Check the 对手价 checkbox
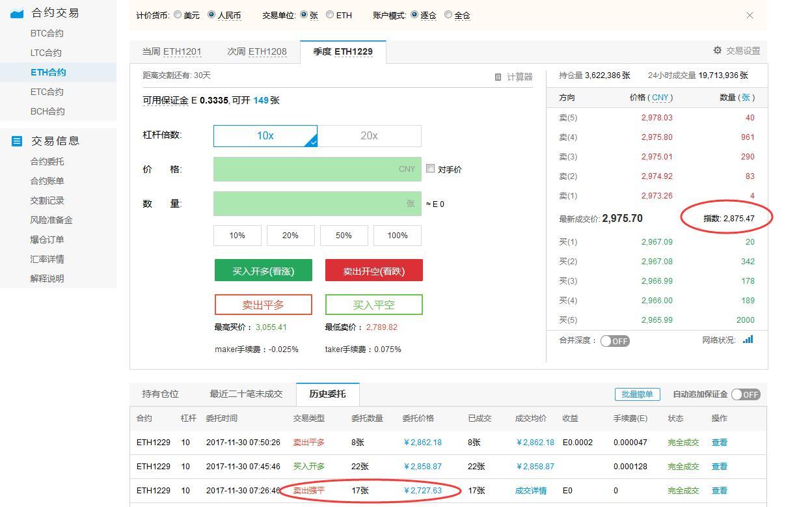The image size is (812, 507). pos(430,169)
